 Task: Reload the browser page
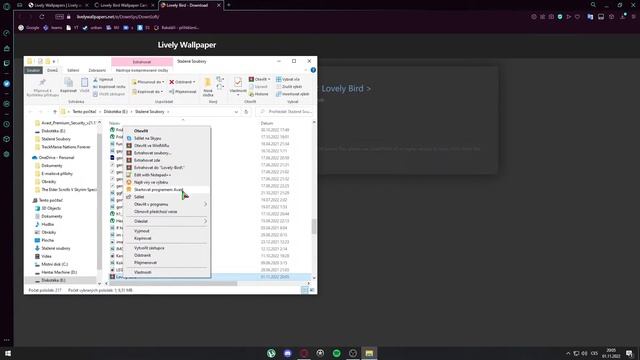(42, 17)
